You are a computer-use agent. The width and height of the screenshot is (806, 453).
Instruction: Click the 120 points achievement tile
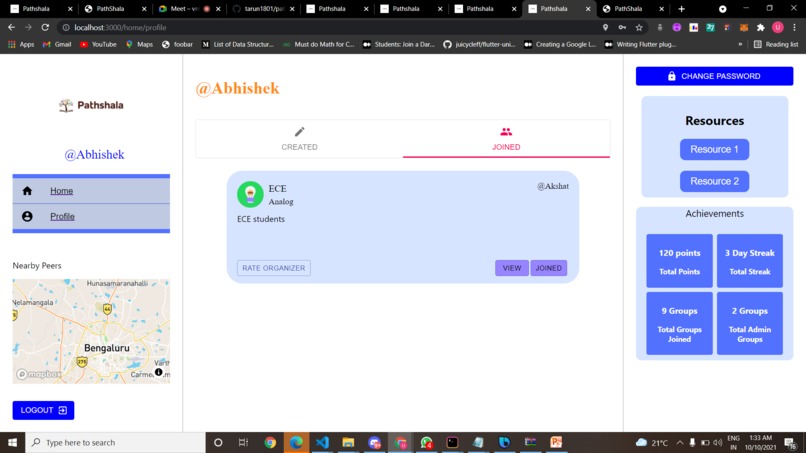[679, 261]
